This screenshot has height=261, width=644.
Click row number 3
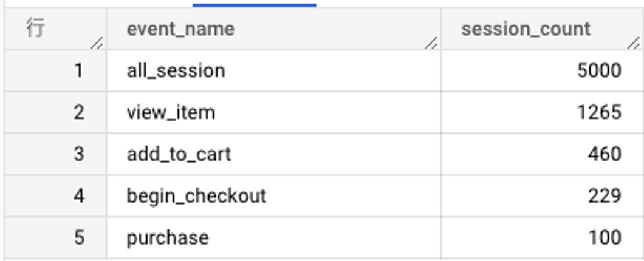79,154
